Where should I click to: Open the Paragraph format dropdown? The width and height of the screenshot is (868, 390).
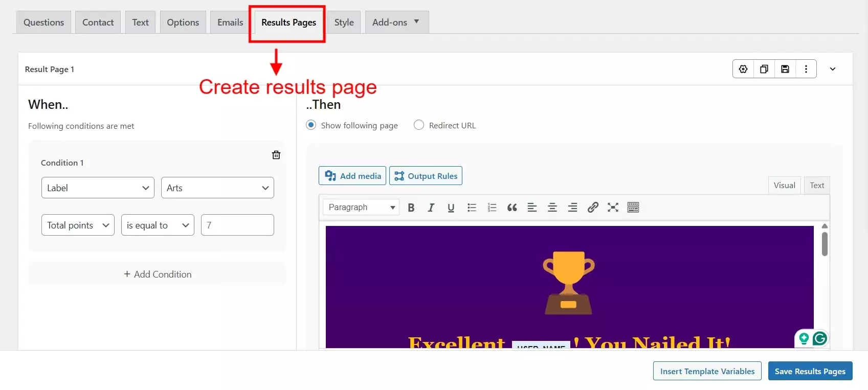pyautogui.click(x=361, y=208)
